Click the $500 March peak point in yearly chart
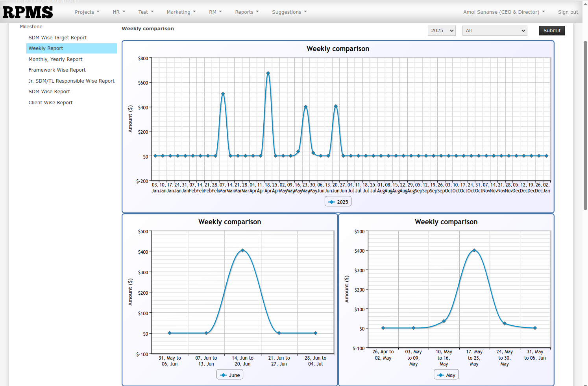Image resolution: width=588 pixels, height=386 pixels. [223, 94]
